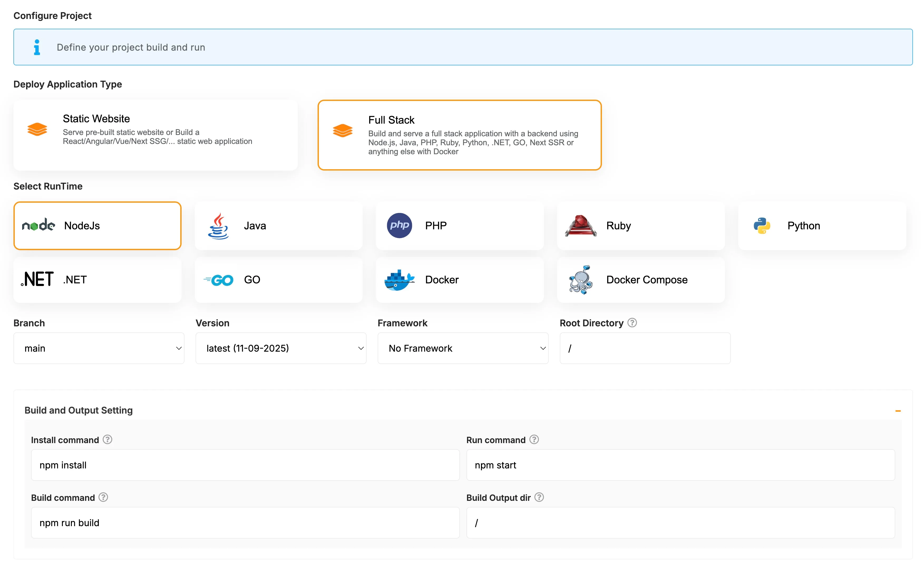Open the Branch dropdown showing main

99,348
